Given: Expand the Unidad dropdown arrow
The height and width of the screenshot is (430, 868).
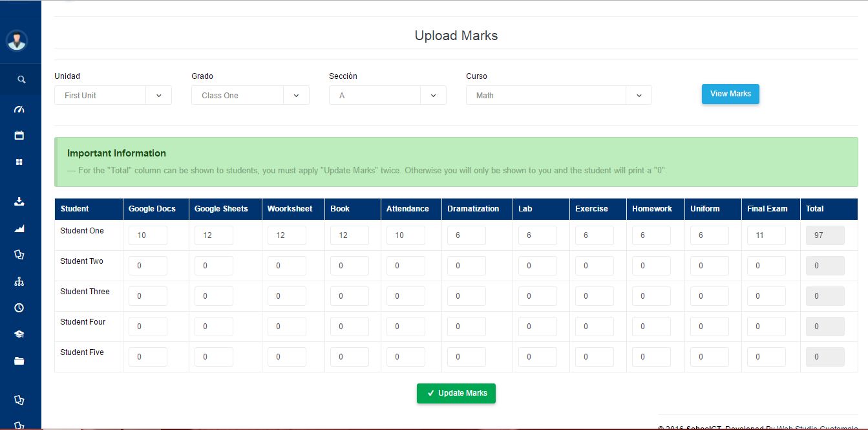Looking at the screenshot, I should pyautogui.click(x=159, y=95).
